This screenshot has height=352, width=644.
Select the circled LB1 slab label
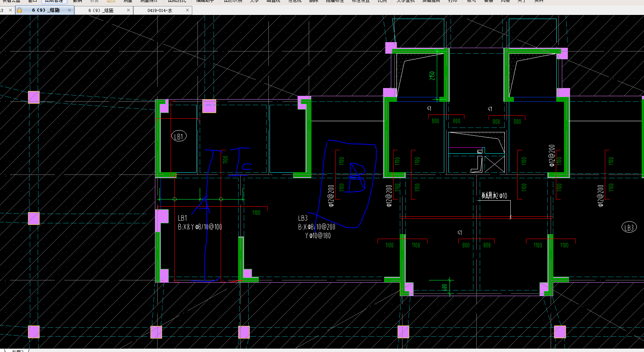[179, 136]
